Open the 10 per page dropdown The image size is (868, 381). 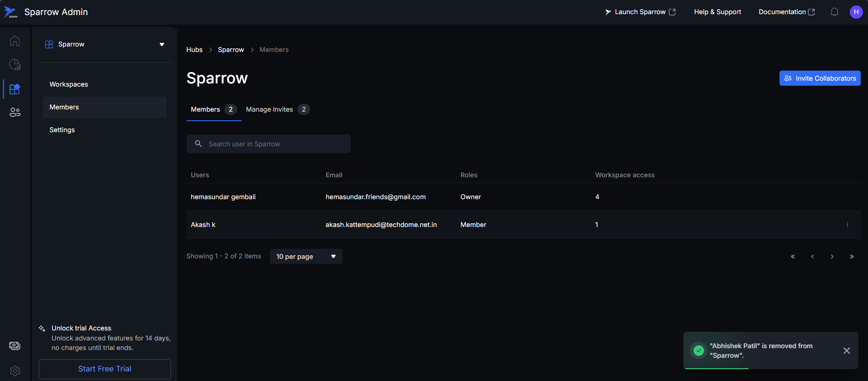[x=306, y=257]
